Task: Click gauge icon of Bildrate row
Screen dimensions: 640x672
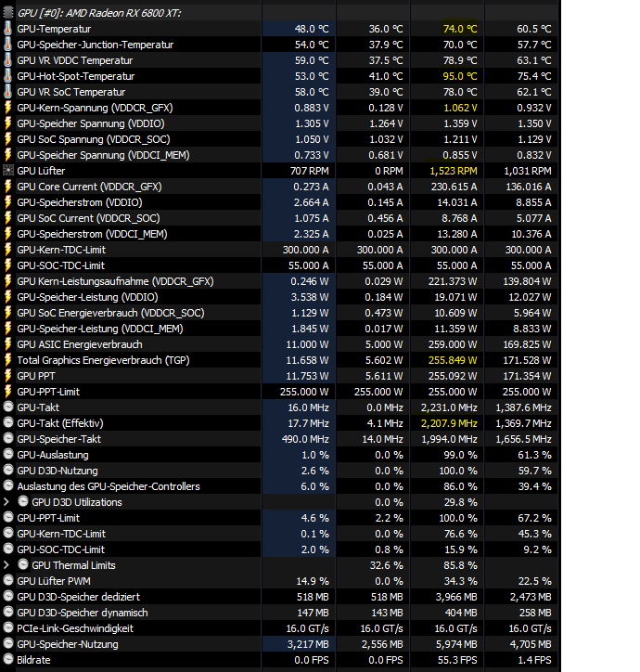Action: click(8, 659)
